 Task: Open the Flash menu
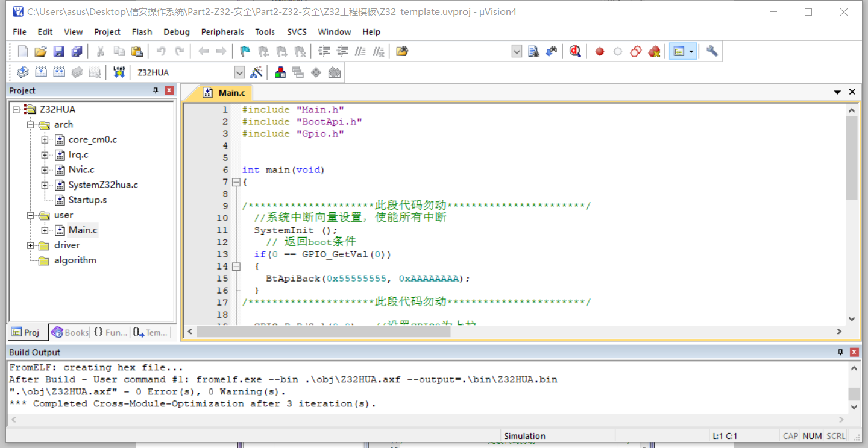[x=142, y=32]
